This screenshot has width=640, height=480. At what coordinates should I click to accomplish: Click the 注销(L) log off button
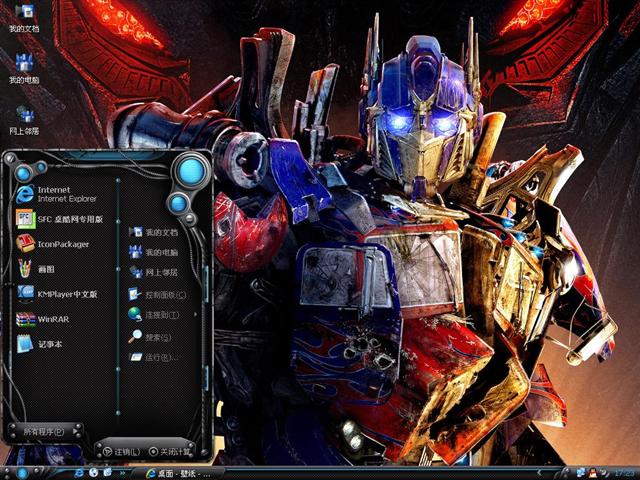[120, 452]
